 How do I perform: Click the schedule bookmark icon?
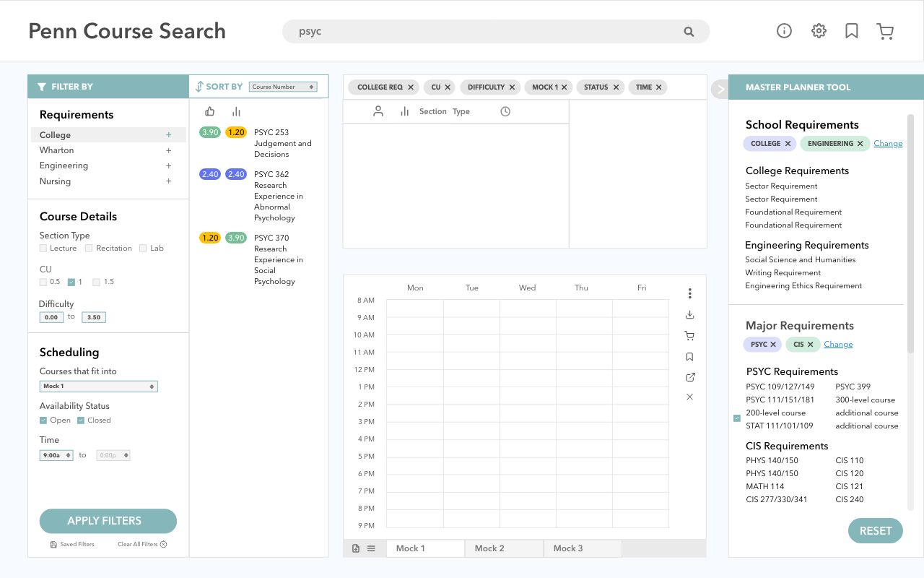(x=690, y=357)
